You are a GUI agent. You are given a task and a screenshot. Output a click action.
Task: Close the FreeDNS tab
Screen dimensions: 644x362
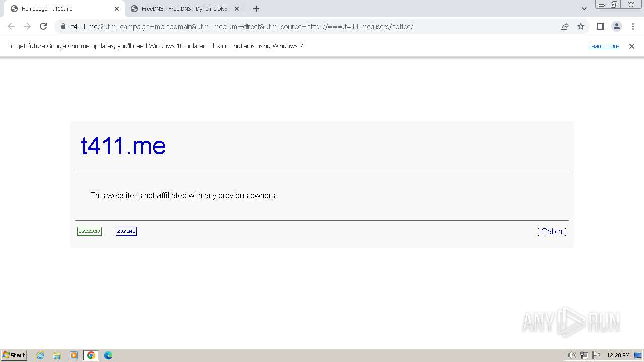point(237,9)
